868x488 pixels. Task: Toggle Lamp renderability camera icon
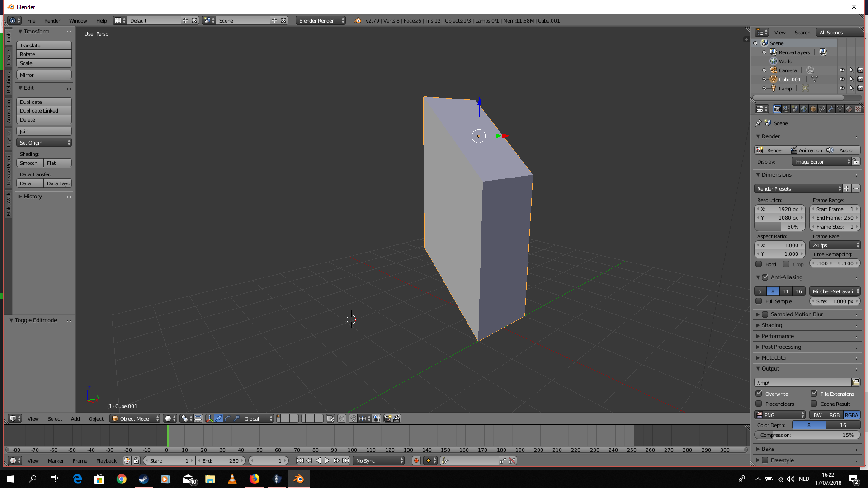(x=860, y=88)
